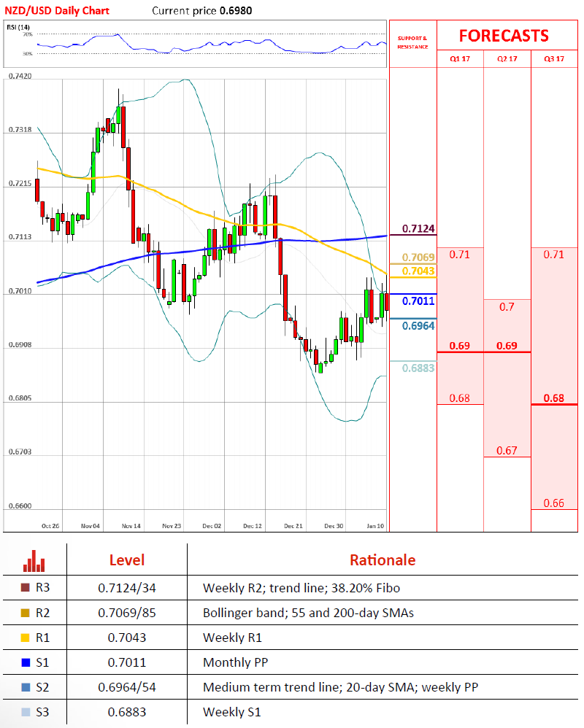Click the Jan 10 date axis label

coord(375,526)
